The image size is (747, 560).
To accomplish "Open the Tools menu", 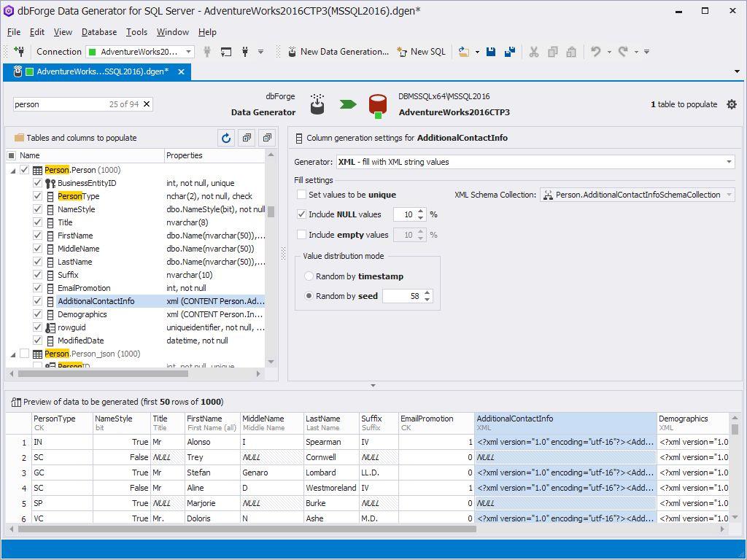I will pos(136,32).
